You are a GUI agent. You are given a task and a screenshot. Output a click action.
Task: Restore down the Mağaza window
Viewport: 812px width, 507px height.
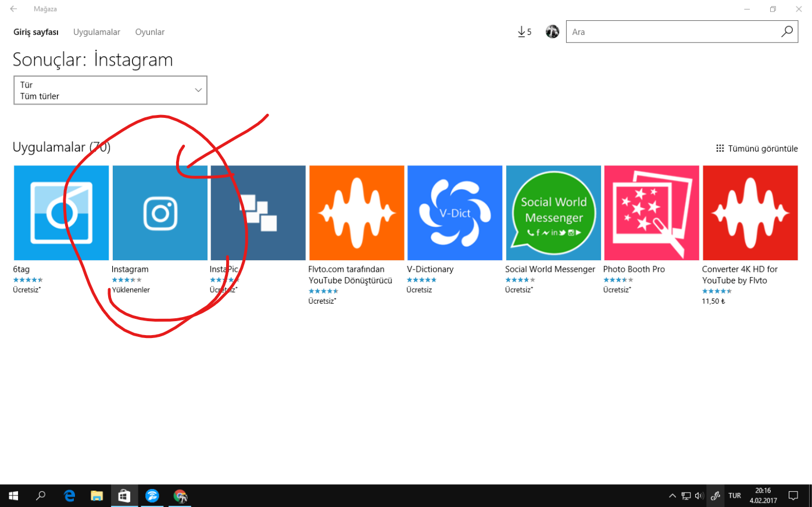(773, 9)
